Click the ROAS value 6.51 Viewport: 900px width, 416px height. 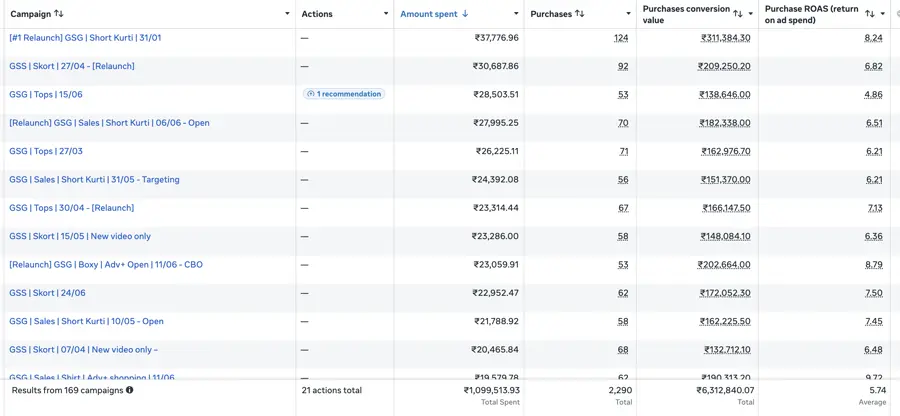click(x=874, y=123)
